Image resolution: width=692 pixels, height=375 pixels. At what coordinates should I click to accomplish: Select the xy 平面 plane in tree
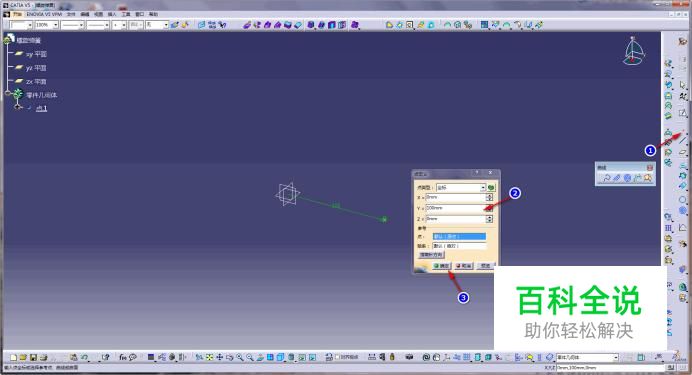tap(36, 54)
